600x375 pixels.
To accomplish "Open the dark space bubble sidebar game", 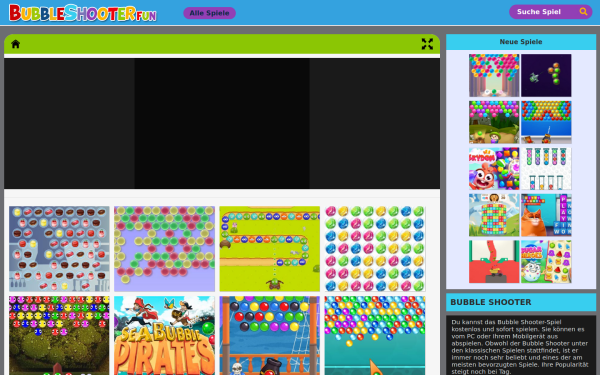I will pos(546,75).
